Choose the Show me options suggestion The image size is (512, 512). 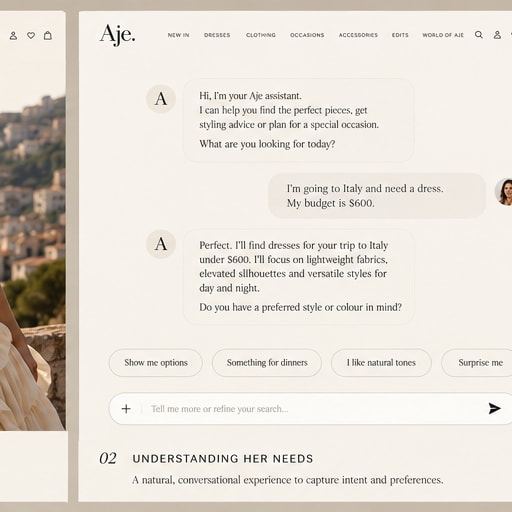pos(156,363)
